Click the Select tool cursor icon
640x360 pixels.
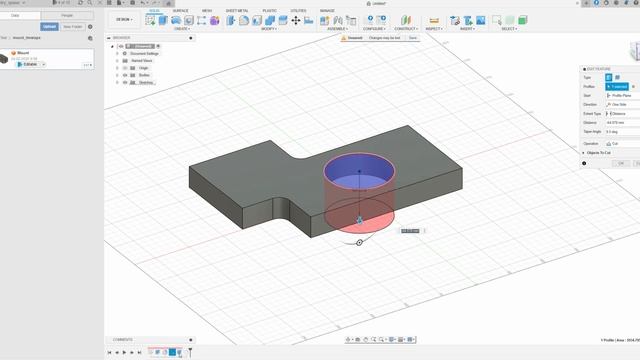[497, 20]
